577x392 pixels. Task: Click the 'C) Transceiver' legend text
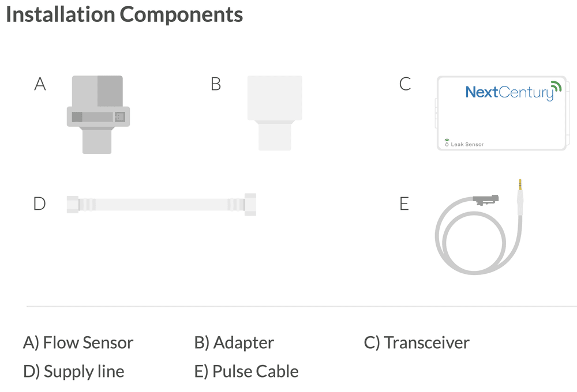[x=417, y=343]
